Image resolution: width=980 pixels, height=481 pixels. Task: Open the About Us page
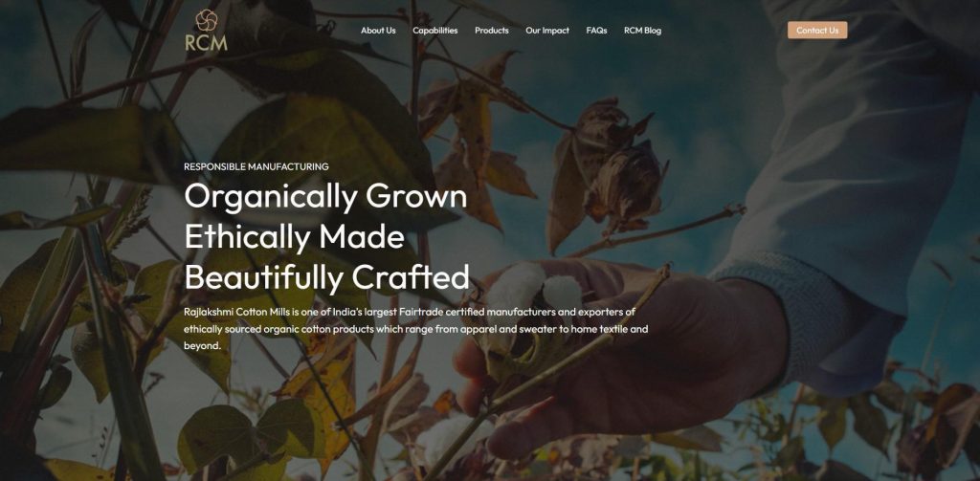pos(378,30)
